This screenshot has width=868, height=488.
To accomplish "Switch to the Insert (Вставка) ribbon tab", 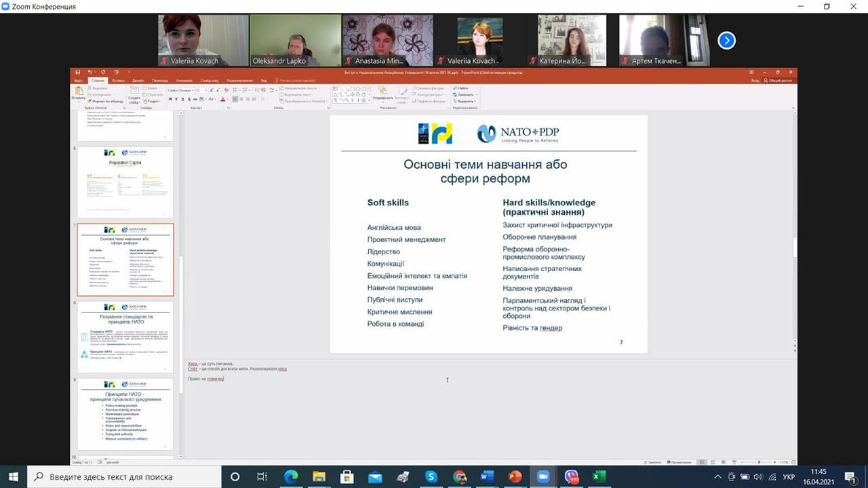I will 118,80.
